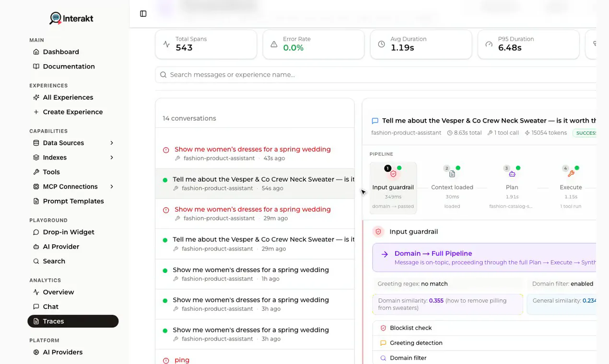Expand Indexes chevron
Image resolution: width=609 pixels, height=364 pixels.
click(x=112, y=158)
